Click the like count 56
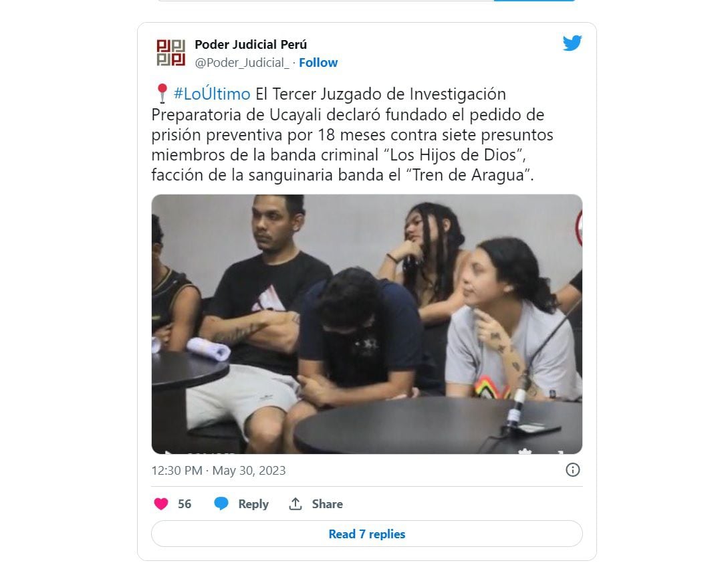Screen dimensions: 728x565 tap(185, 503)
